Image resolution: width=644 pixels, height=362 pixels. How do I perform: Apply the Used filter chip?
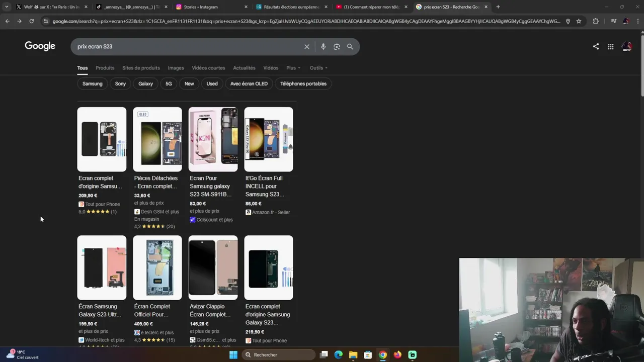212,84
